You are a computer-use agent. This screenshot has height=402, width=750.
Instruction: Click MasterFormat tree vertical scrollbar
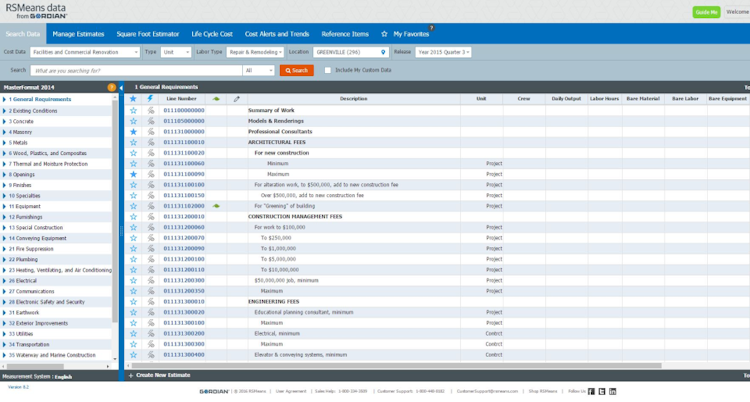[115, 211]
